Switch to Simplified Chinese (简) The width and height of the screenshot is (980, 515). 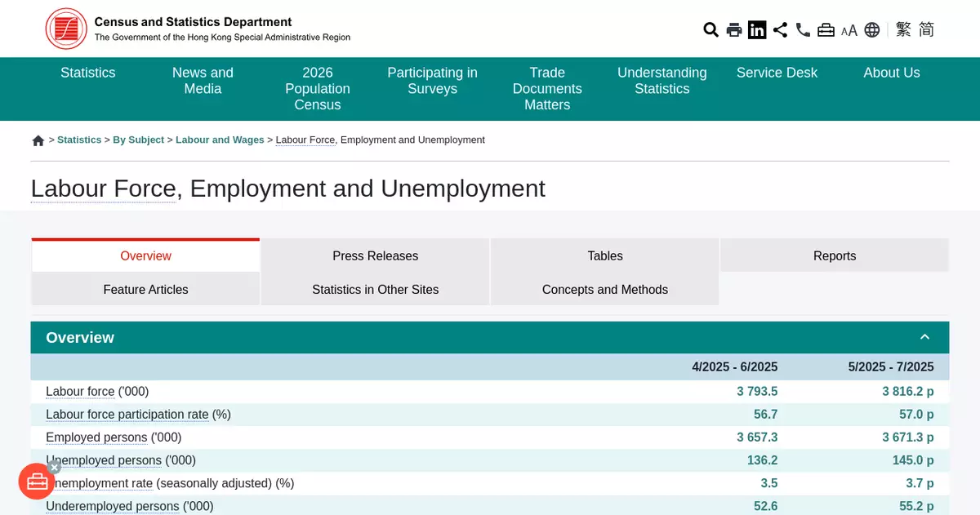coord(926,30)
